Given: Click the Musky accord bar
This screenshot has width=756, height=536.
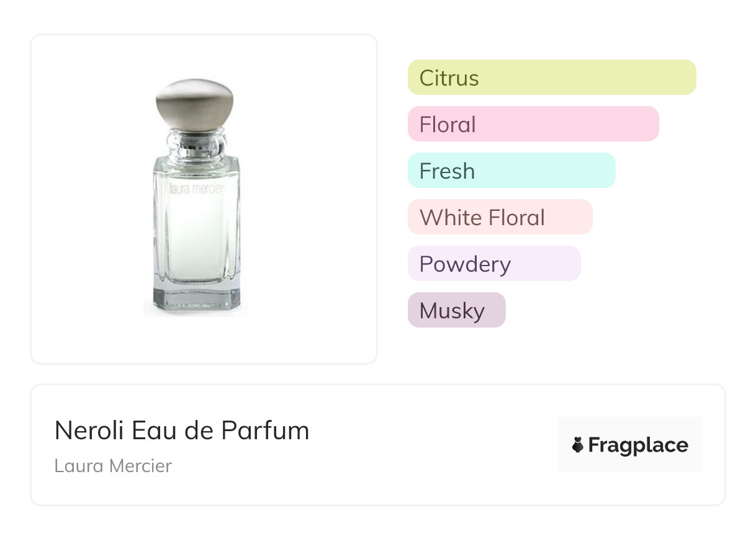Looking at the screenshot, I should pos(457,310).
